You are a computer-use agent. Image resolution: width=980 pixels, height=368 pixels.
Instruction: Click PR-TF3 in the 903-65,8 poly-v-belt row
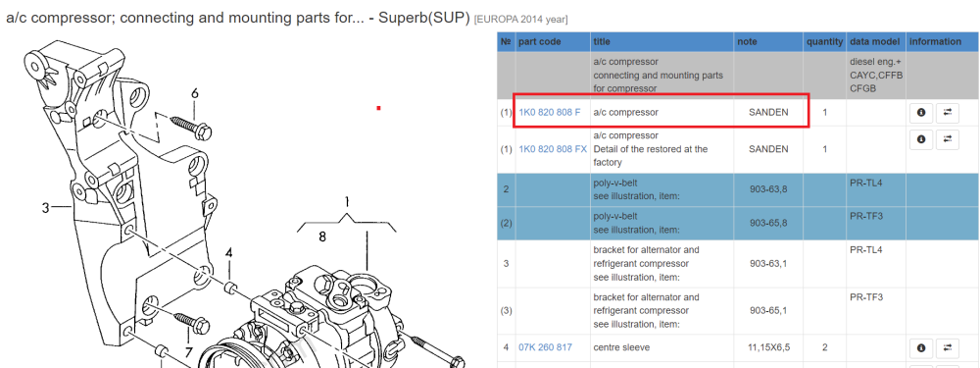tap(865, 216)
